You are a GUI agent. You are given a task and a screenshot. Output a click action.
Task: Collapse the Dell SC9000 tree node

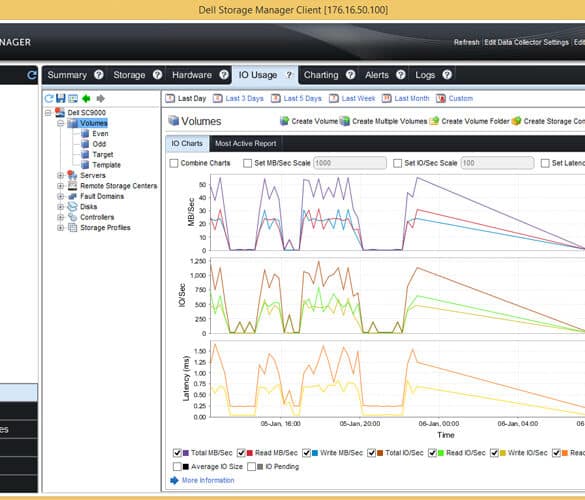pyautogui.click(x=48, y=113)
